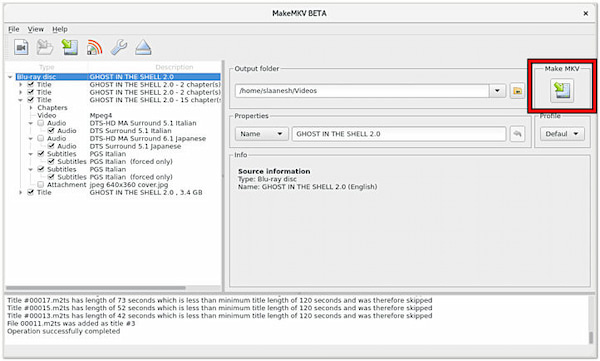This screenshot has width=600, height=361.
Task: Open Preferences via the wrench icon
Action: point(119,47)
